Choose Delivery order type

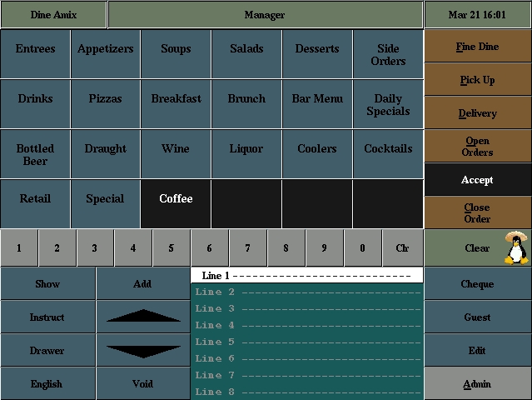point(477,112)
